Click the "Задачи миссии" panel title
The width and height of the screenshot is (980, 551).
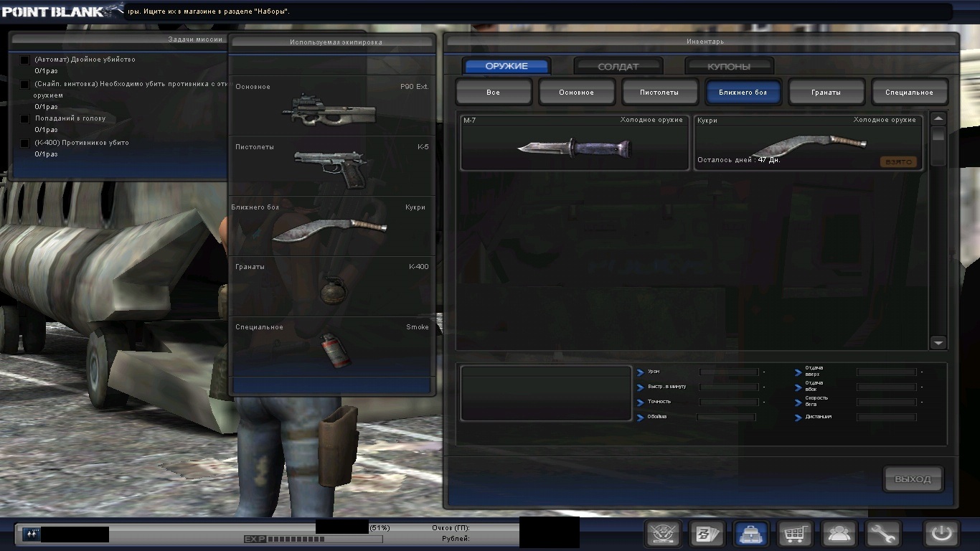coord(195,39)
